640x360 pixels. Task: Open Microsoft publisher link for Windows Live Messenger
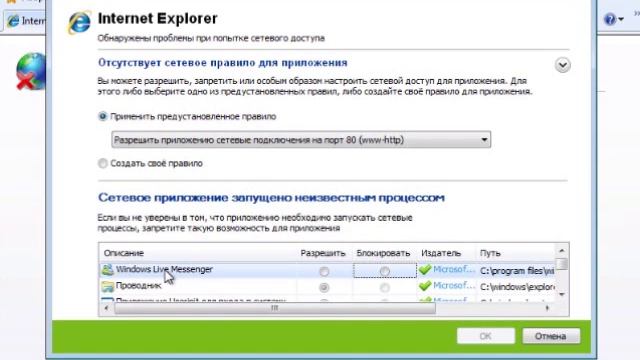(454, 269)
